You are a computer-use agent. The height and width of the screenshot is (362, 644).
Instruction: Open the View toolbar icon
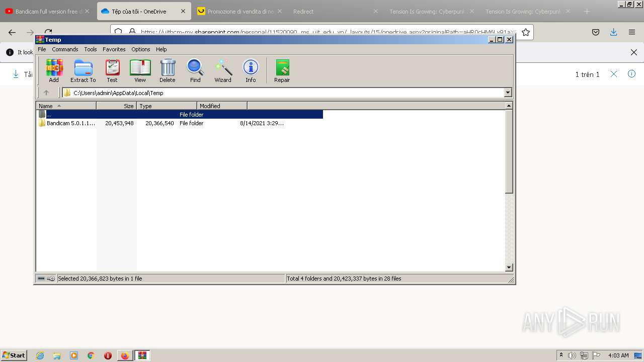(x=140, y=70)
